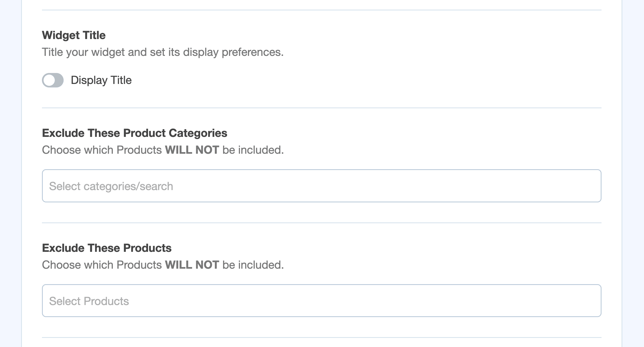Click the white knob of the Display Title switch

click(49, 80)
